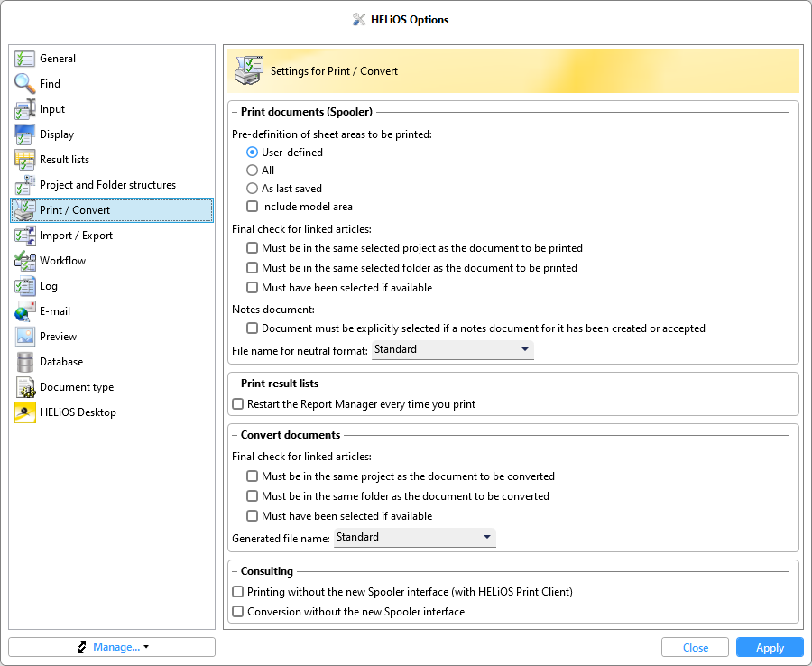Click the General settings icon
Screen dimensions: 812x666
click(25, 59)
